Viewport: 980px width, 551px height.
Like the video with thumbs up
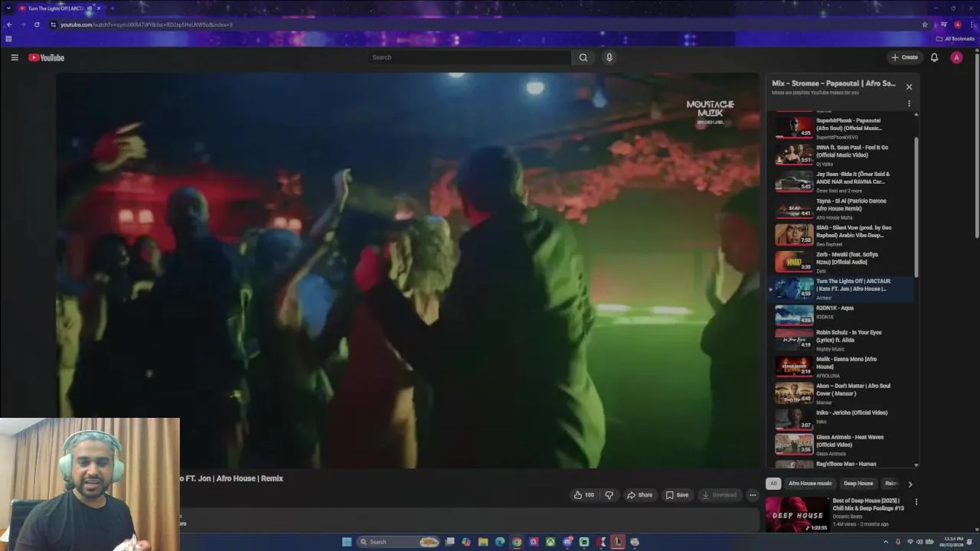click(584, 495)
